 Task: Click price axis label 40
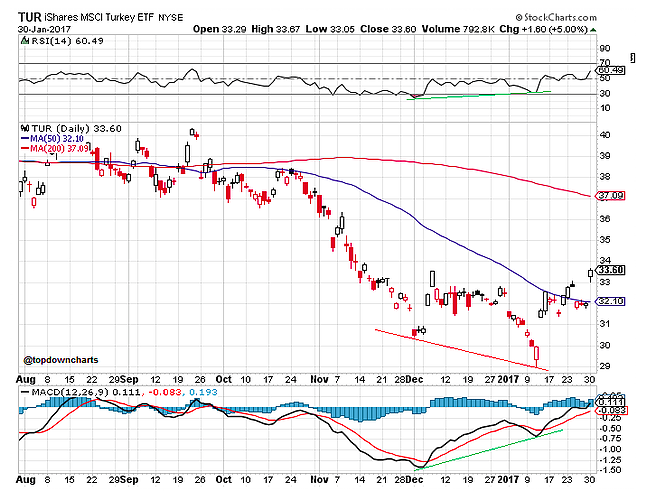point(605,135)
